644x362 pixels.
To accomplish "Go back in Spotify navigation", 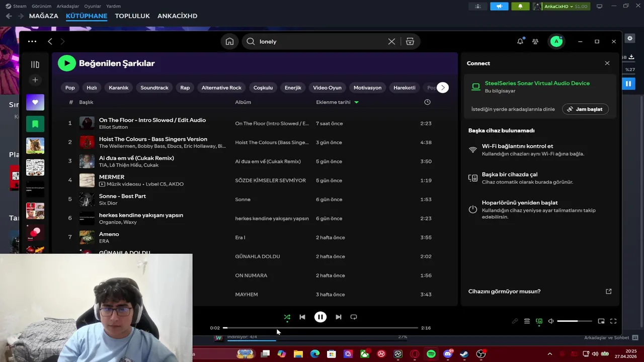I will click(x=50, y=42).
